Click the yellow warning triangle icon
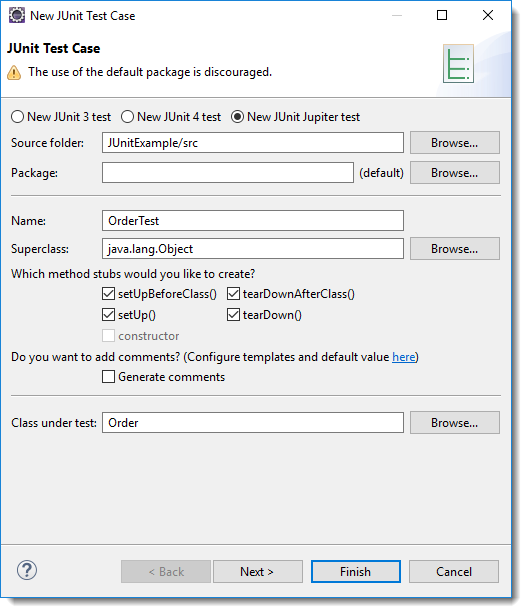The height and width of the screenshot is (613, 527). tap(14, 72)
